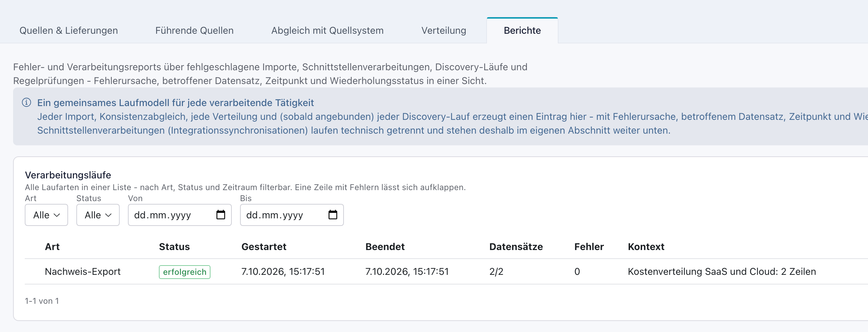
Task: Click the Bis date input field
Action: pyautogui.click(x=292, y=215)
